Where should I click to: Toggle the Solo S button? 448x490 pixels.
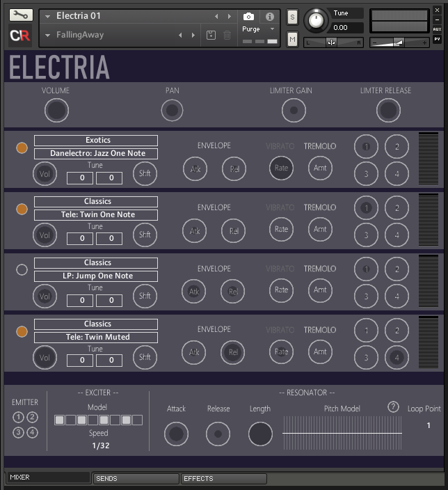click(292, 17)
